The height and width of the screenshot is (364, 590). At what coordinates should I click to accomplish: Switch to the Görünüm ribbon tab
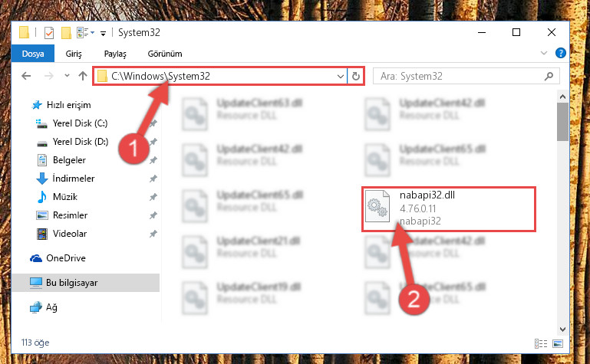[165, 54]
